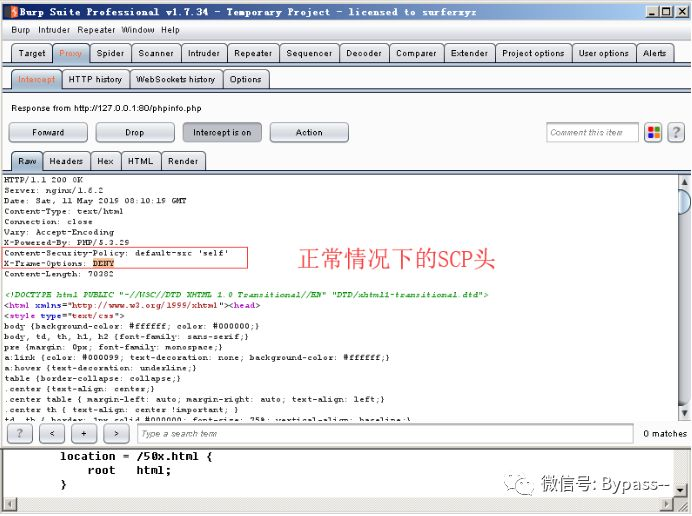The height and width of the screenshot is (516, 692).
Task: Click the response pane scroll up arrow
Action: click(x=684, y=181)
